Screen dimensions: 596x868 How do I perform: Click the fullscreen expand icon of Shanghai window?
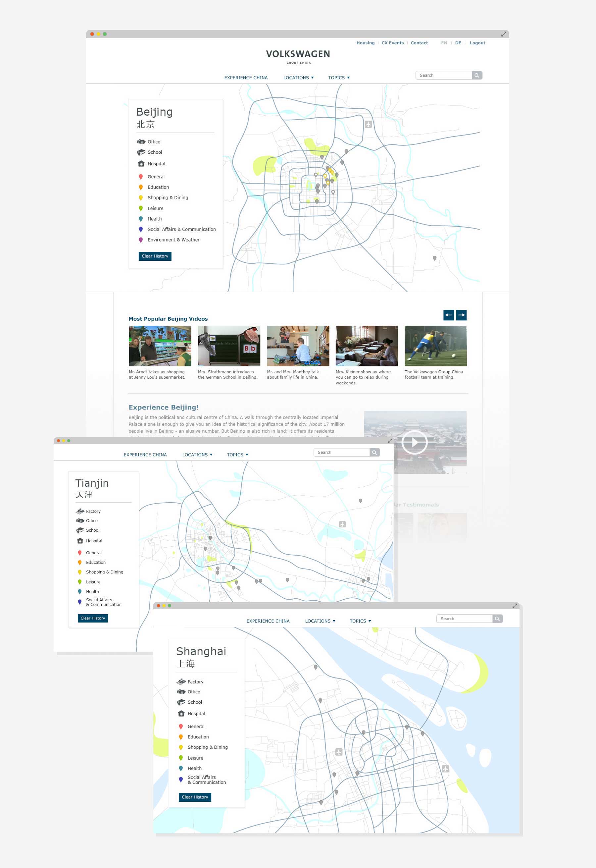coord(515,606)
